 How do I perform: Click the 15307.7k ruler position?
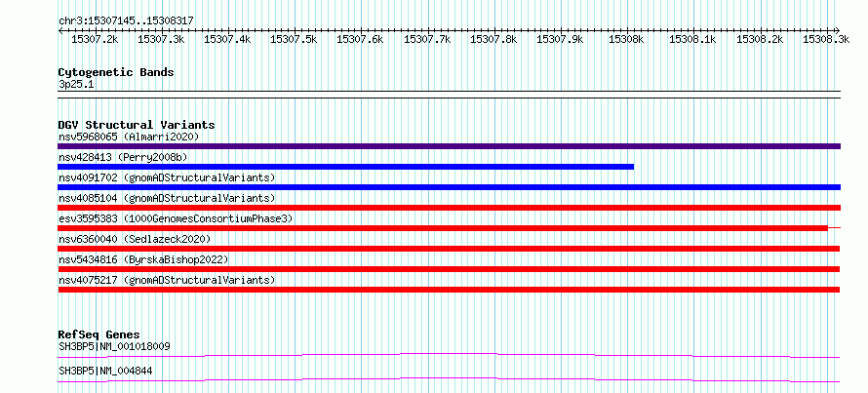(427, 39)
